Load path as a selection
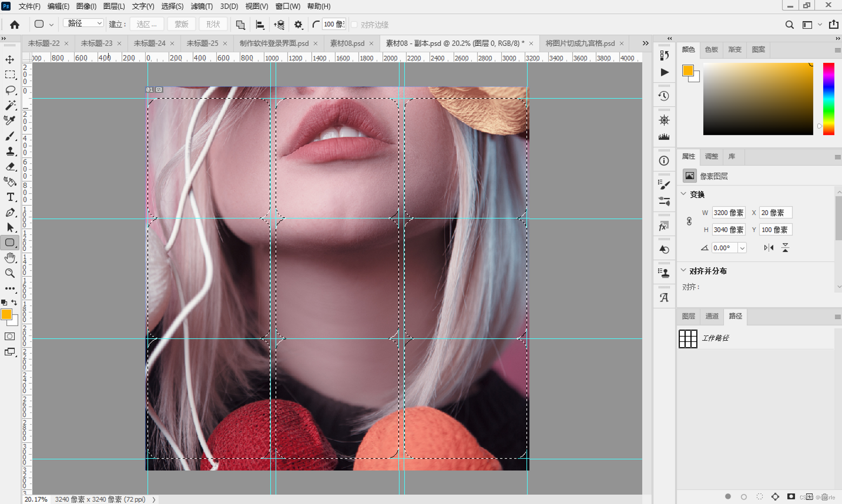 759,496
